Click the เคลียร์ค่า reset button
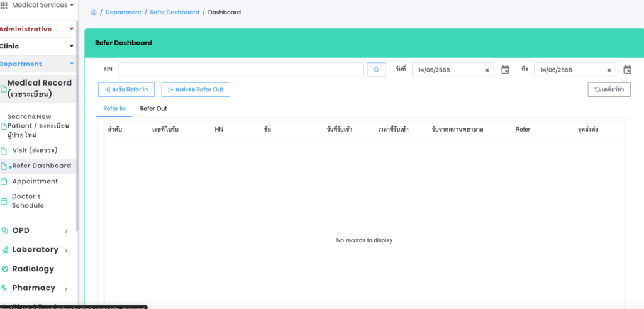Viewport: 644px width, 309px height. tap(608, 89)
